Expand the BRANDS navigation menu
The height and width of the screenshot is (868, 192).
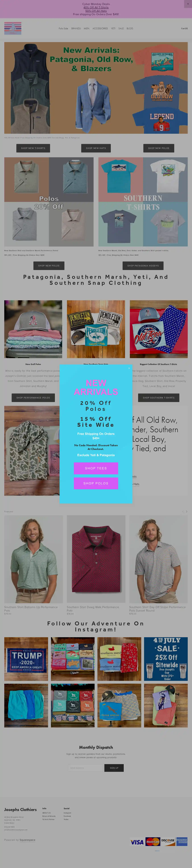(x=76, y=28)
